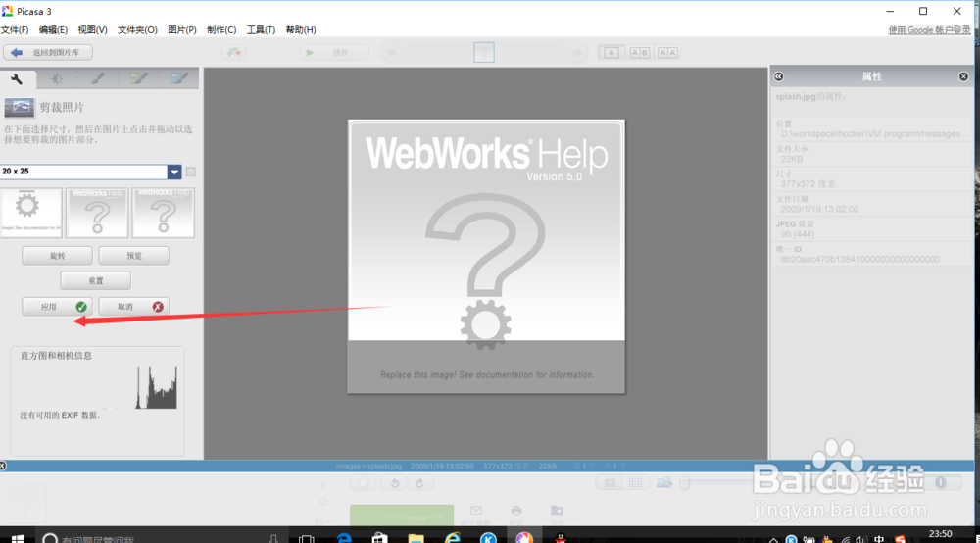980x543 pixels.
Task: Open the basic fixes wrench tab
Action: [x=18, y=78]
